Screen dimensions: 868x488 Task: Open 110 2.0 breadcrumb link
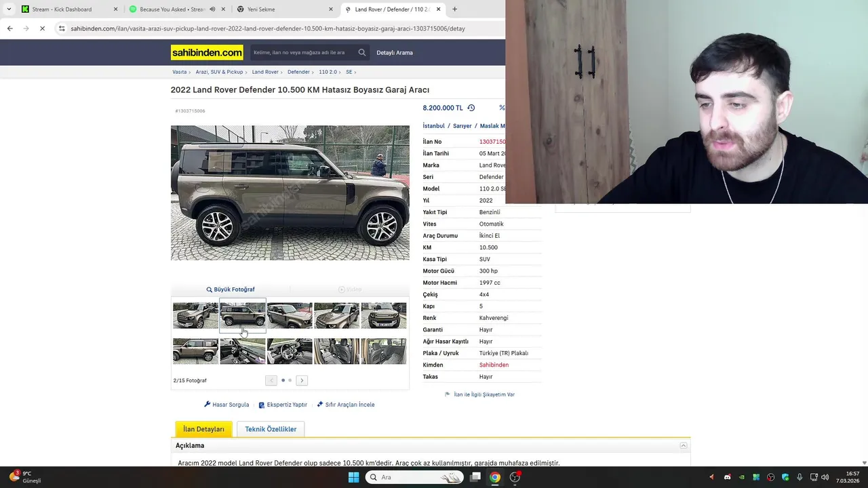tap(328, 72)
